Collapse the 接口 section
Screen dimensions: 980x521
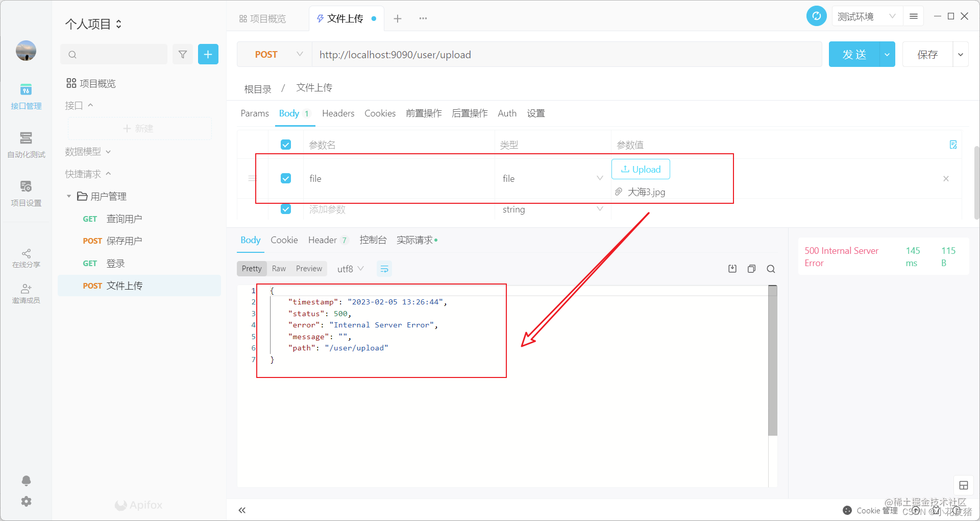pyautogui.click(x=79, y=106)
